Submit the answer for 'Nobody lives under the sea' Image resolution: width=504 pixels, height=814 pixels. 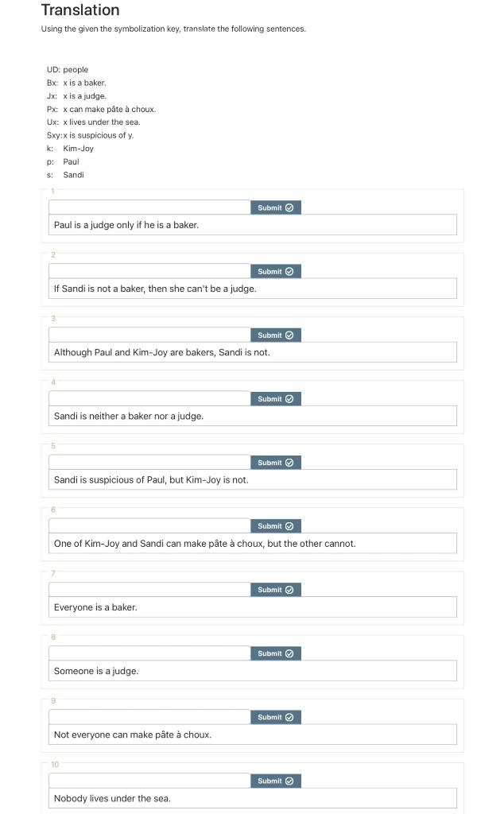point(276,780)
